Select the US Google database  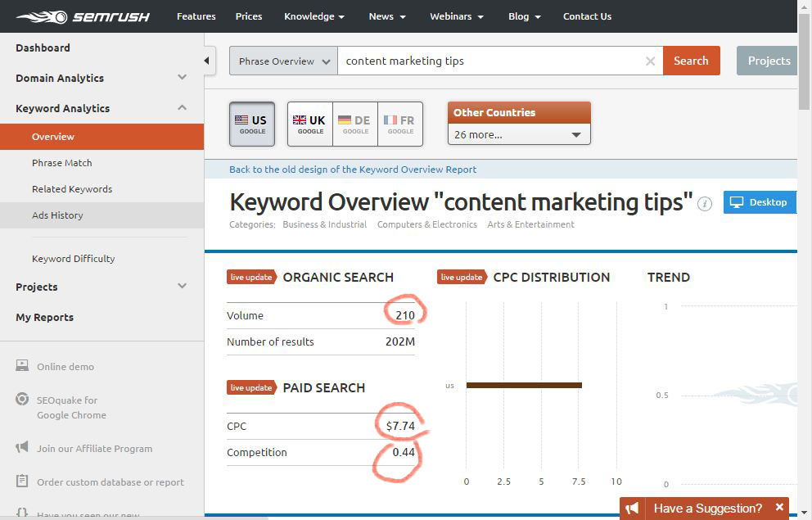tap(252, 124)
